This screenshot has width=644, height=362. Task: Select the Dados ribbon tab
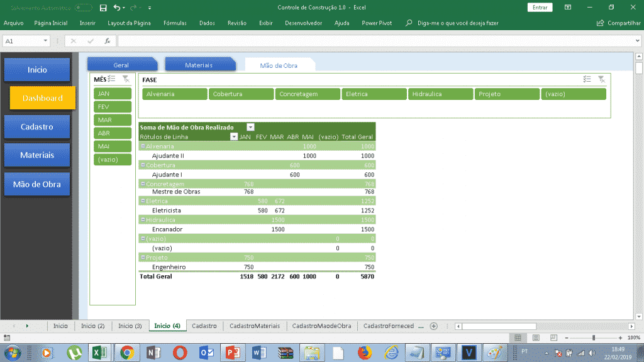pos(207,23)
